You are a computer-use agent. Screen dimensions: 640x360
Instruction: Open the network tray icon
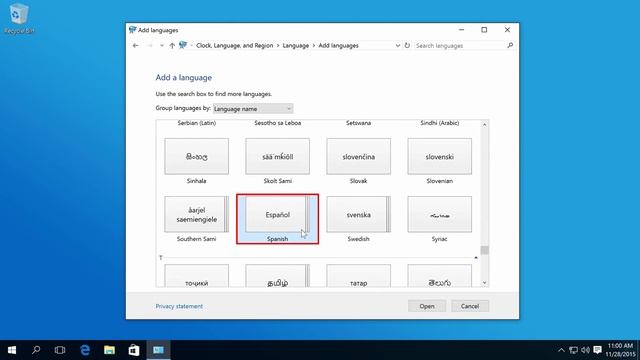[573, 350]
